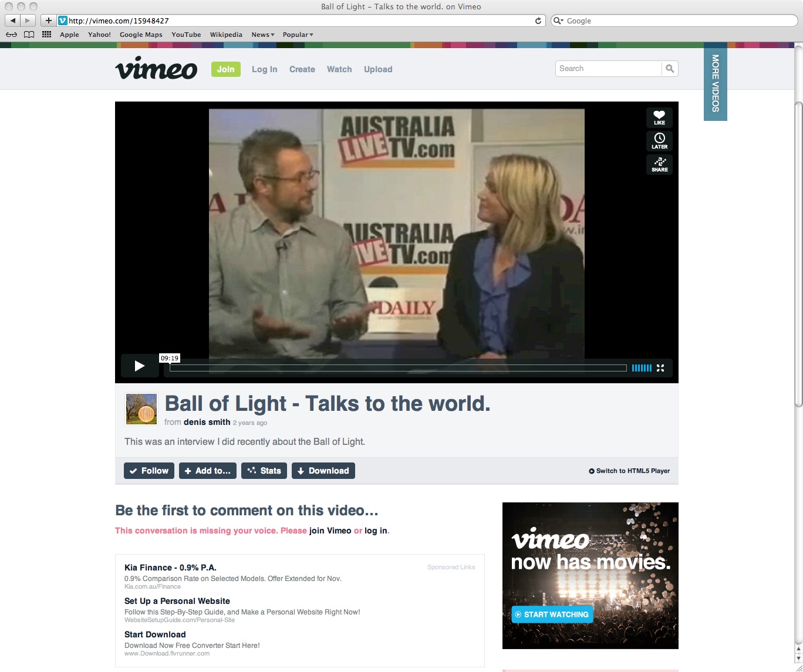
Task: Focus the Vimeo search field
Action: coord(609,69)
